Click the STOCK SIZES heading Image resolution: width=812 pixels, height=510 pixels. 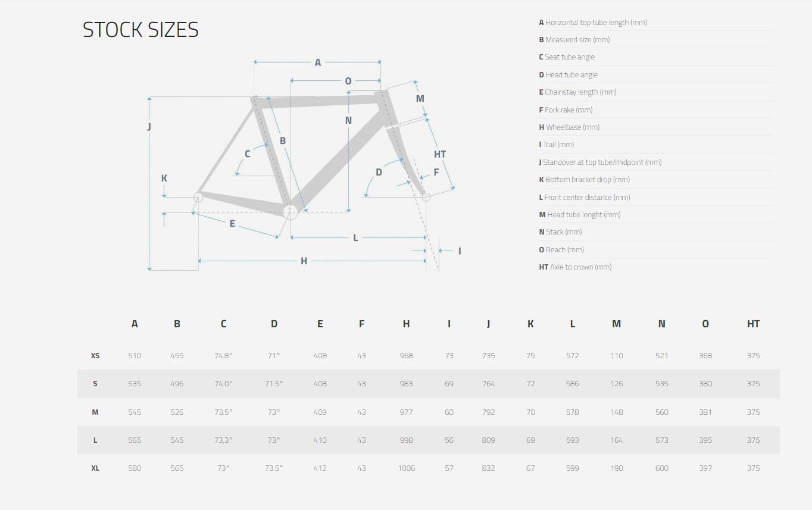[x=140, y=30]
